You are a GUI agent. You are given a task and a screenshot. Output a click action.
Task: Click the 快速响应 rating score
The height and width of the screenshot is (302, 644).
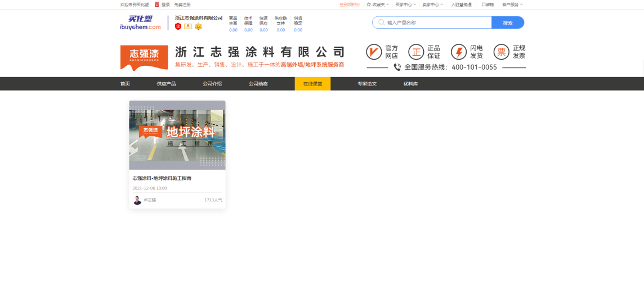pyautogui.click(x=263, y=30)
